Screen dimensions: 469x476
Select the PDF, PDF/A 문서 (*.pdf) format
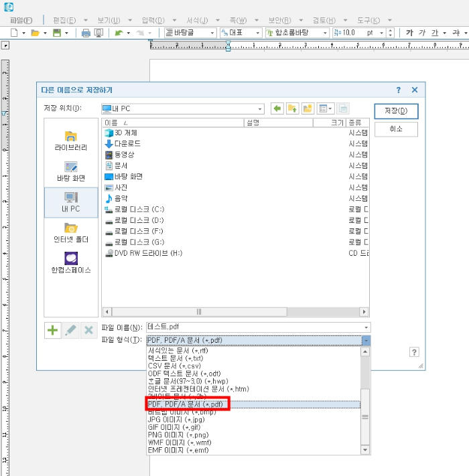pos(253,404)
